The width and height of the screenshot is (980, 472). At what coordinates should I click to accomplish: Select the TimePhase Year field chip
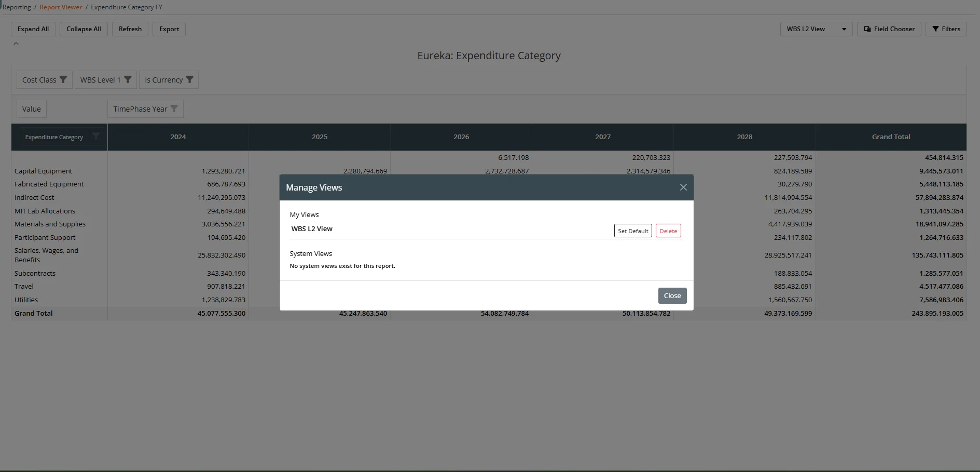click(145, 109)
